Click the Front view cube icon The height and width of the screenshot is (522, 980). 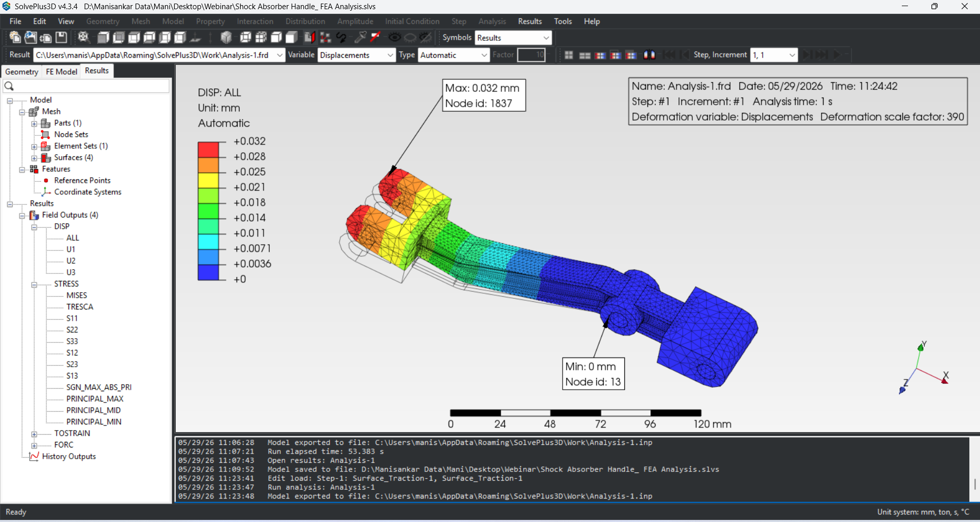tap(103, 37)
